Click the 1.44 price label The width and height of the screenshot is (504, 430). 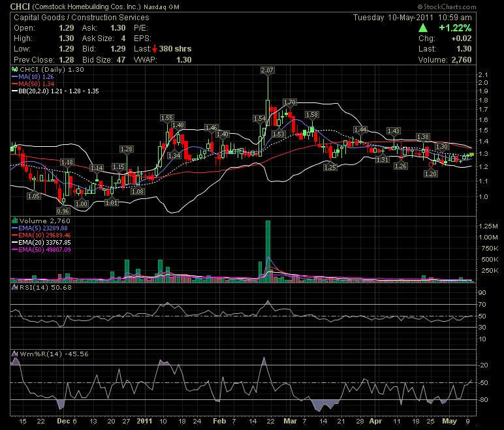(x=360, y=129)
